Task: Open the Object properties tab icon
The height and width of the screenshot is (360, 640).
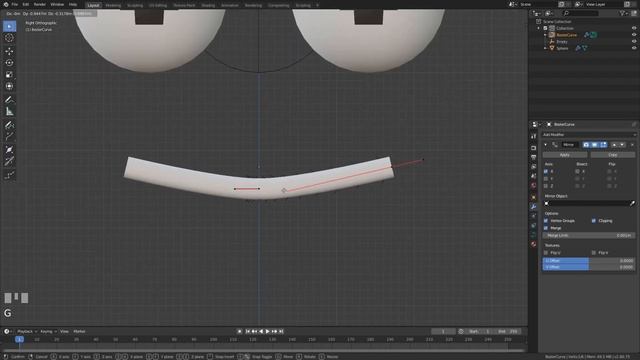Action: point(533,197)
